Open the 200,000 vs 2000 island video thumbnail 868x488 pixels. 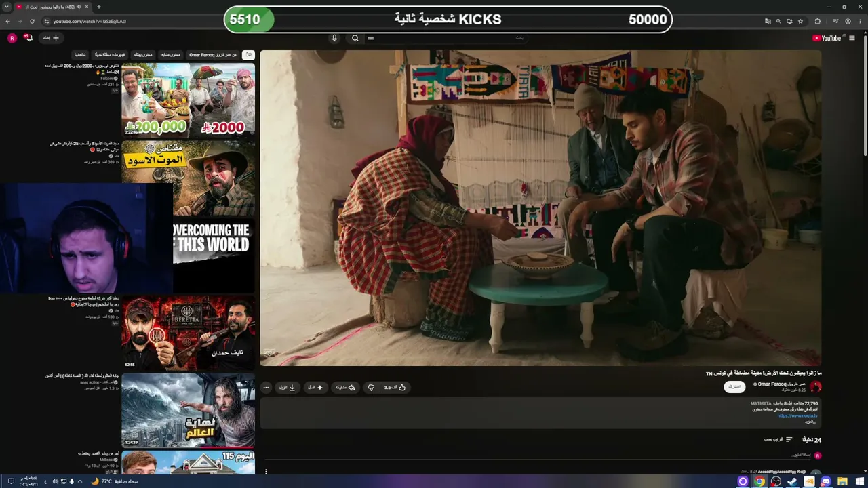(189, 100)
